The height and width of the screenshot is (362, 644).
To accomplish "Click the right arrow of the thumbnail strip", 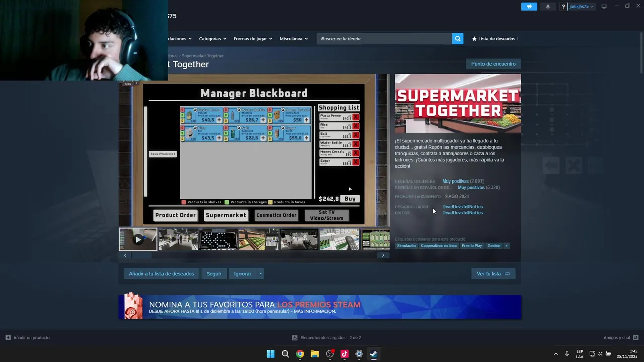I will click(383, 255).
